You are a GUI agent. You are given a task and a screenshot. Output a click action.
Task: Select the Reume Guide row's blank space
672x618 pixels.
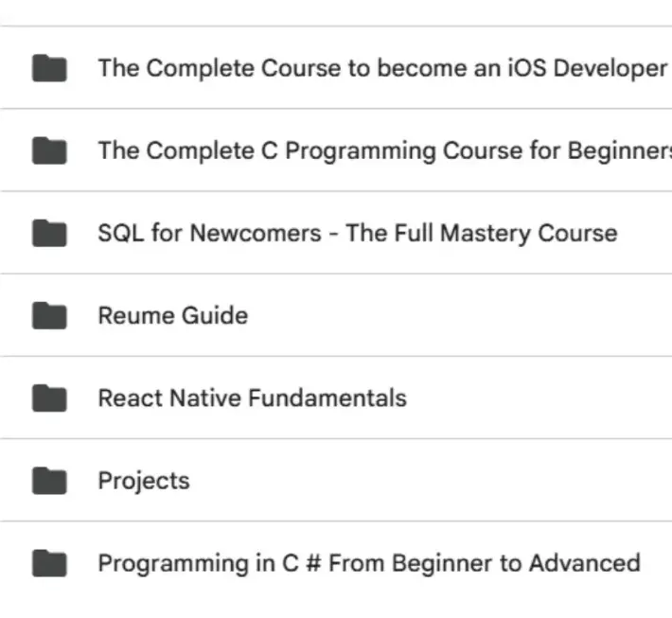tap(460, 315)
